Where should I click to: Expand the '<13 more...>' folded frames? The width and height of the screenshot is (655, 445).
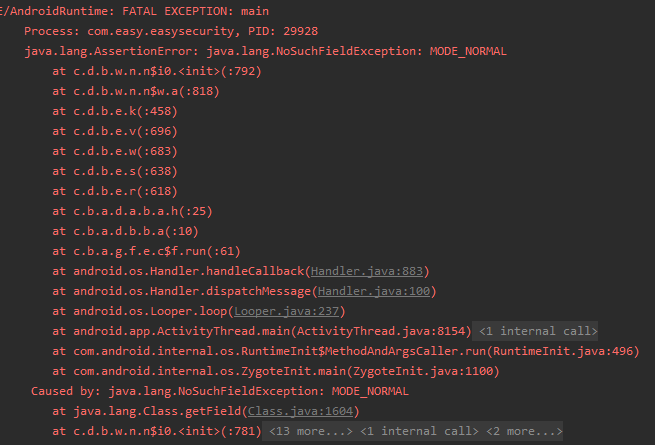pos(311,431)
